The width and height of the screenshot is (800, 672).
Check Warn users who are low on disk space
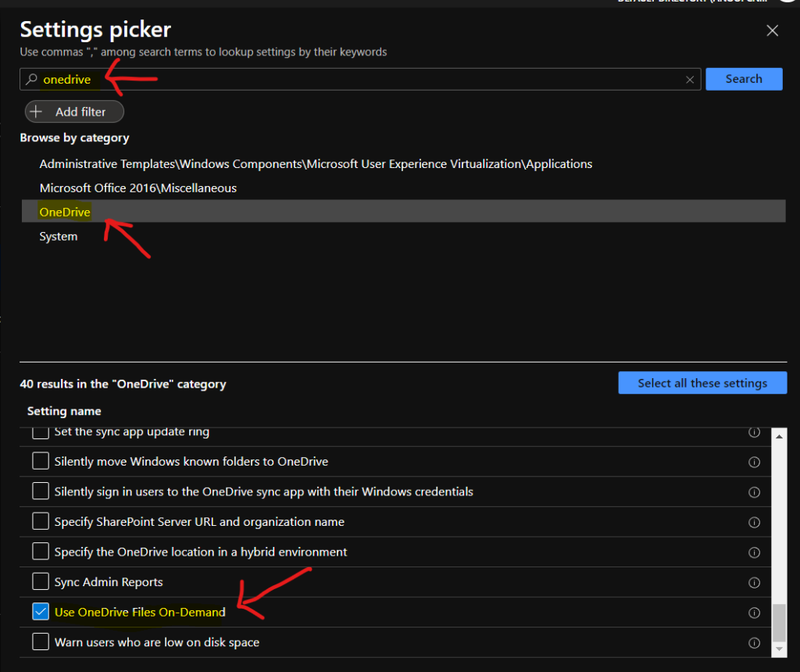(41, 642)
